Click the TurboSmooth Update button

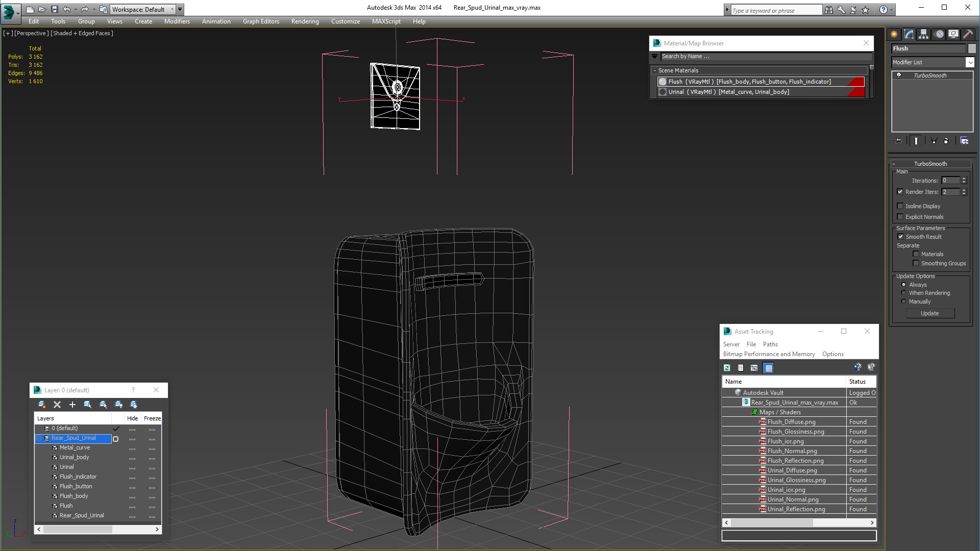pyautogui.click(x=929, y=313)
